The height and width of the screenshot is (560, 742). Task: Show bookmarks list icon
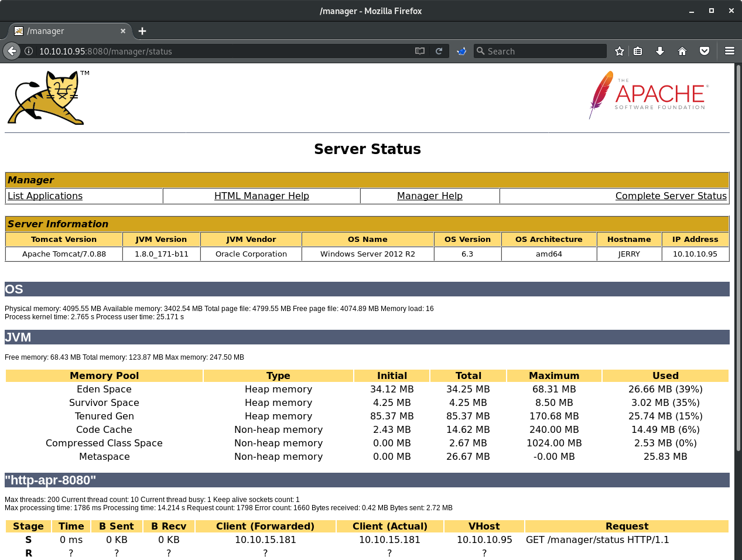click(x=638, y=51)
